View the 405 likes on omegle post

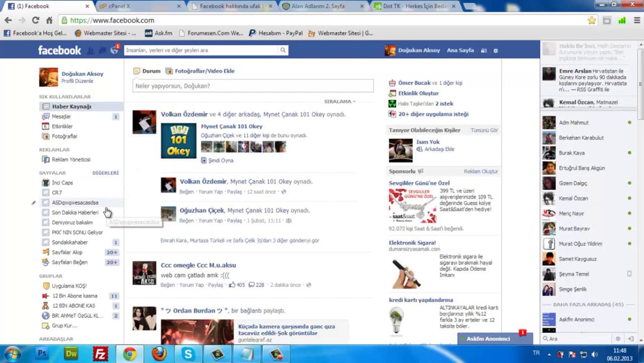tap(237, 285)
